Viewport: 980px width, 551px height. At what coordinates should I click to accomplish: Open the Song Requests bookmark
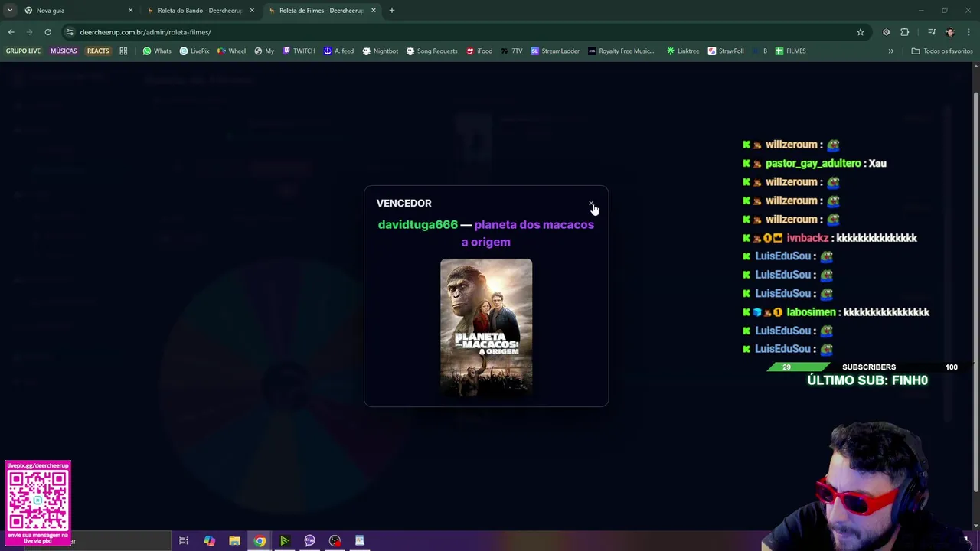432,51
